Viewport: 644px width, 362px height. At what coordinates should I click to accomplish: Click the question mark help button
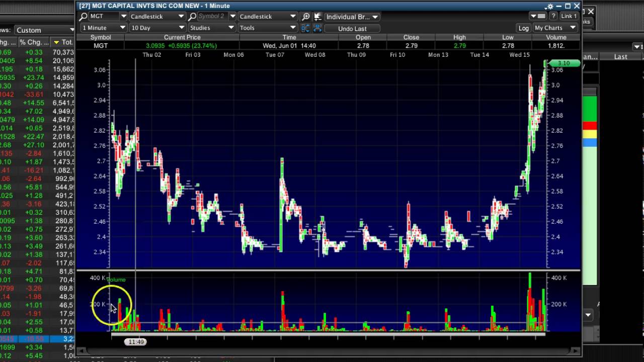[x=553, y=17]
